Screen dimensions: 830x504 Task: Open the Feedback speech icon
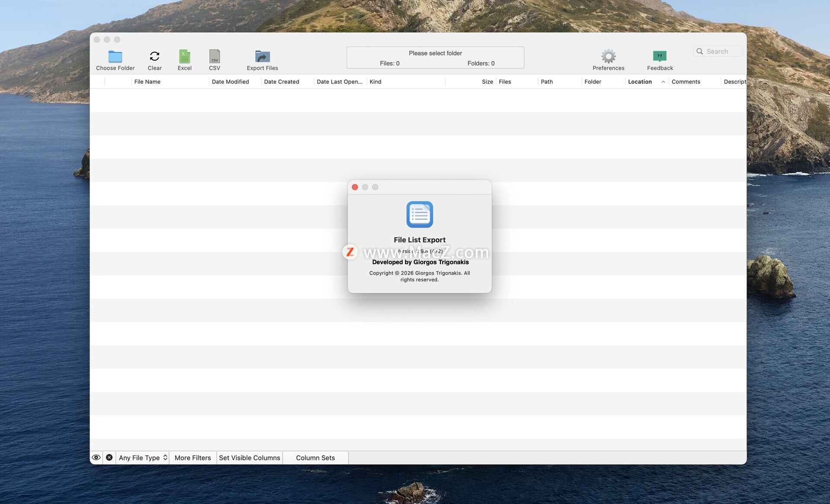click(x=660, y=56)
